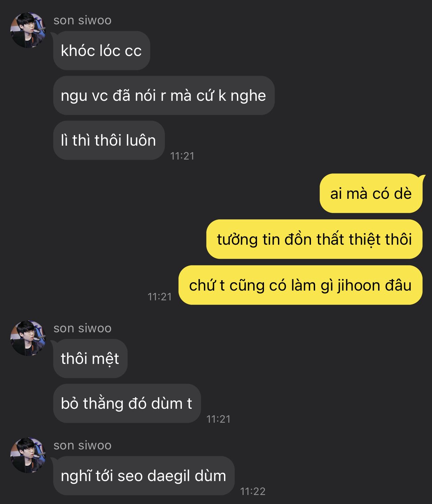The width and height of the screenshot is (432, 504).
Task: Tap the 'lì thì thôi luôn' bubble
Action: coord(109,140)
